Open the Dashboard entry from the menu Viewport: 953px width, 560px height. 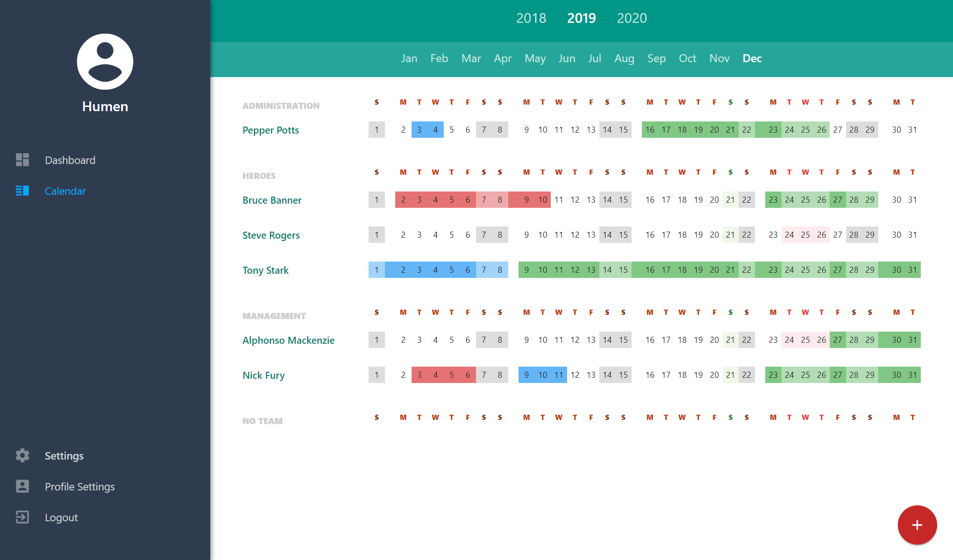(x=70, y=160)
